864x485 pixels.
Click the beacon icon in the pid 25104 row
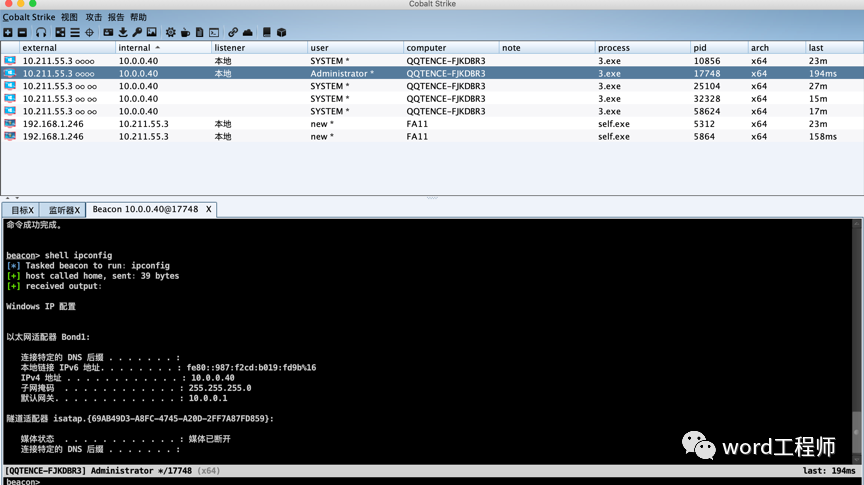[10, 86]
